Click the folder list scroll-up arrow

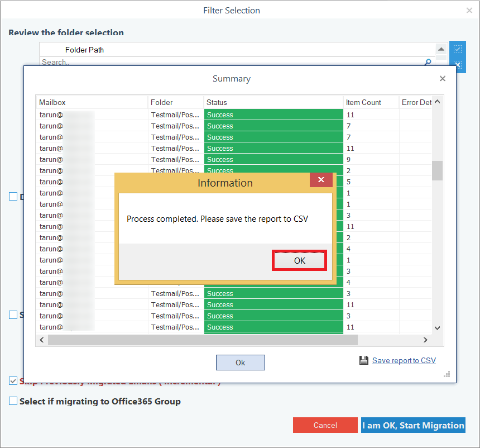441,49
